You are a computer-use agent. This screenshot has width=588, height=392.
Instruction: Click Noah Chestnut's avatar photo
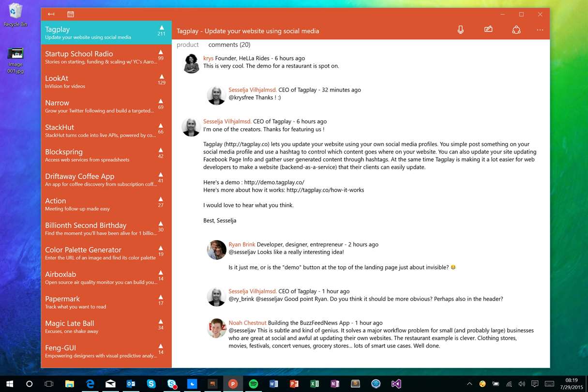tap(216, 328)
